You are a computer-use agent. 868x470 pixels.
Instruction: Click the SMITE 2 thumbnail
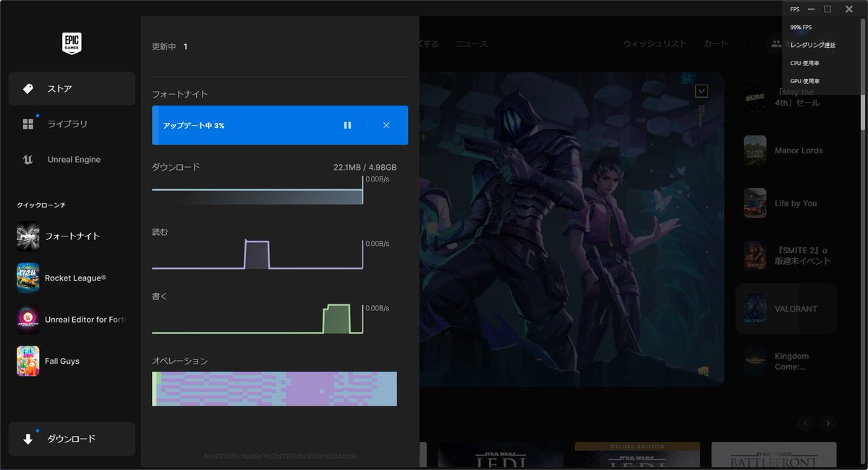coord(755,256)
